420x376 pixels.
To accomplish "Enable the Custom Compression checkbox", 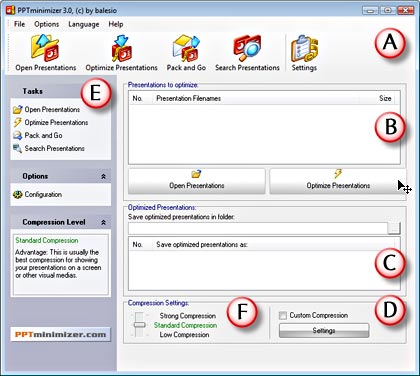I will 283,315.
